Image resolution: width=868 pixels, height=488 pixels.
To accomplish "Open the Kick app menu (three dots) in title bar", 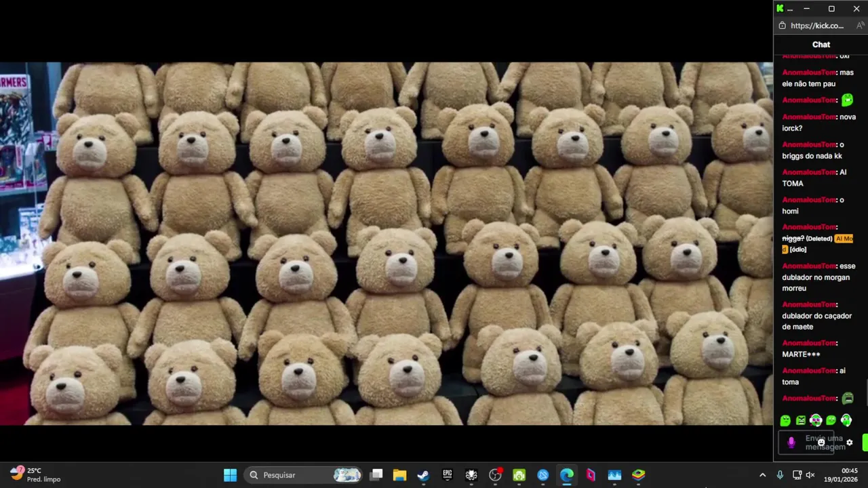I will tap(790, 9).
